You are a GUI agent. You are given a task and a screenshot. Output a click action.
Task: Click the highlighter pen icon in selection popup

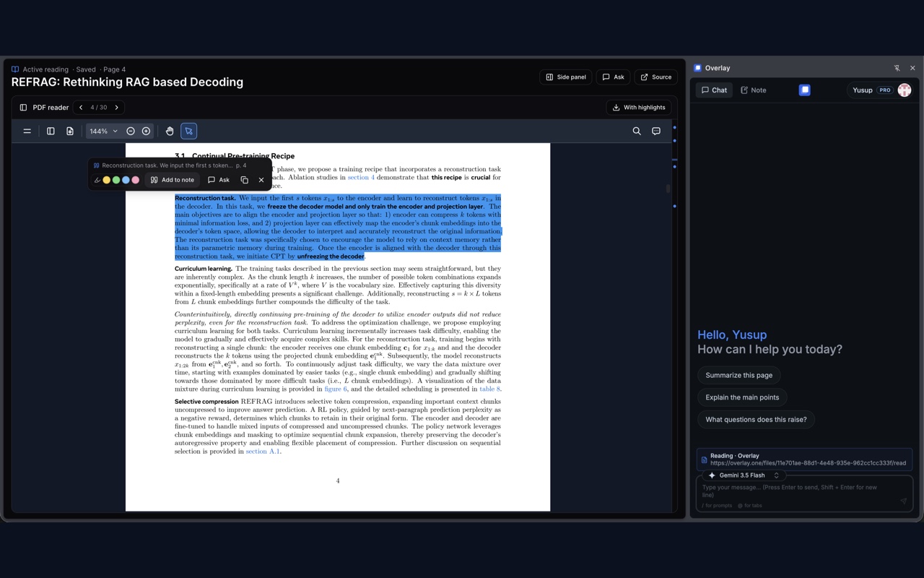click(97, 180)
